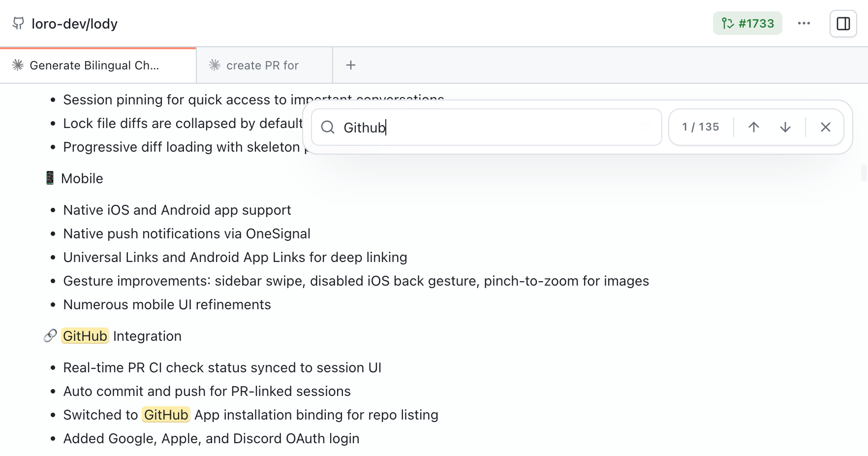Image resolution: width=868 pixels, height=456 pixels.
Task: Jump to previous search match
Action: coord(753,127)
